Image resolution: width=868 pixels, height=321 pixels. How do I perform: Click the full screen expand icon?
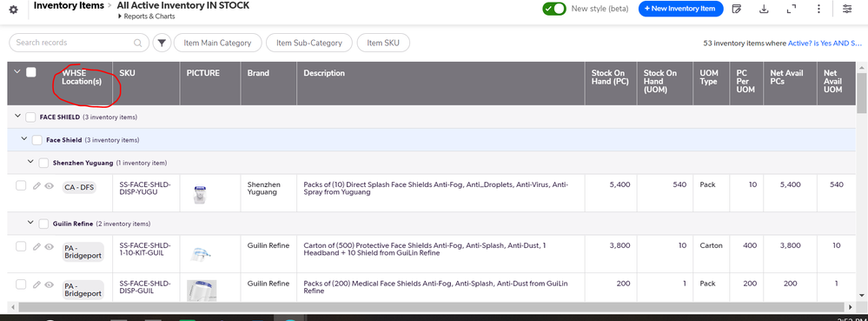[792, 9]
